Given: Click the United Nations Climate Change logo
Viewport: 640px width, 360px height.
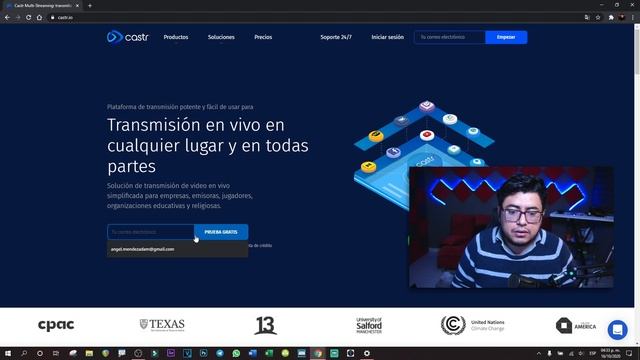Looking at the screenshot, I should point(473,325).
